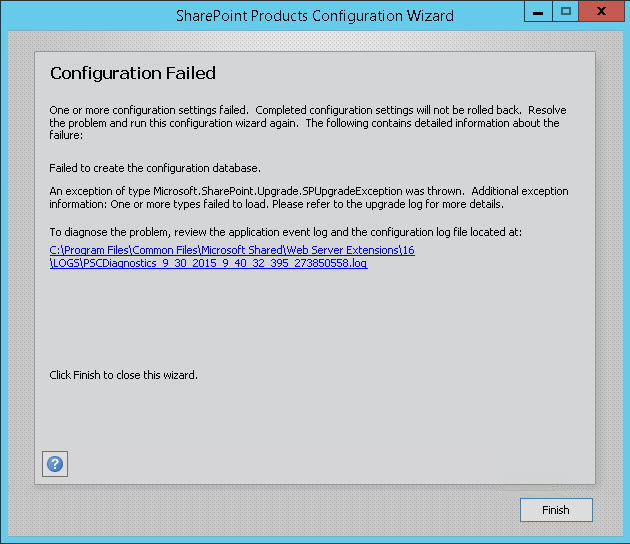Screen dimensions: 630x544
Task: Click the "Microsoft Shared" segment of the log path
Action: 242,250
